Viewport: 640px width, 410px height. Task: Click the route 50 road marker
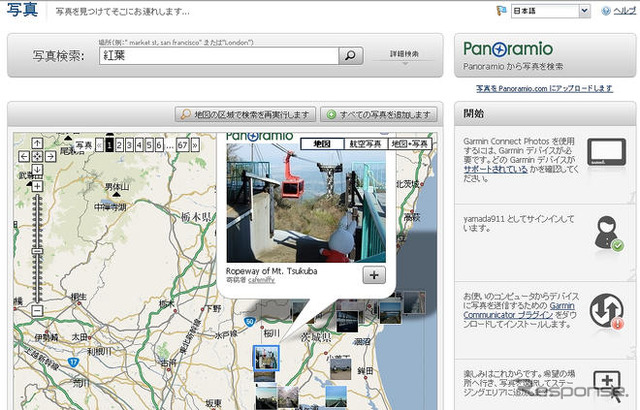click(250, 322)
